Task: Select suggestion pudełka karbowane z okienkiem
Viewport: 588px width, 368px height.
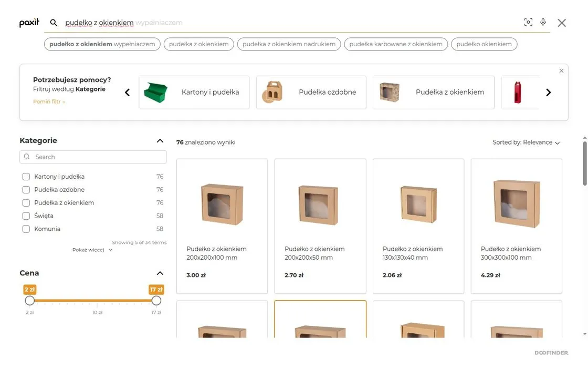Action: pos(396,44)
